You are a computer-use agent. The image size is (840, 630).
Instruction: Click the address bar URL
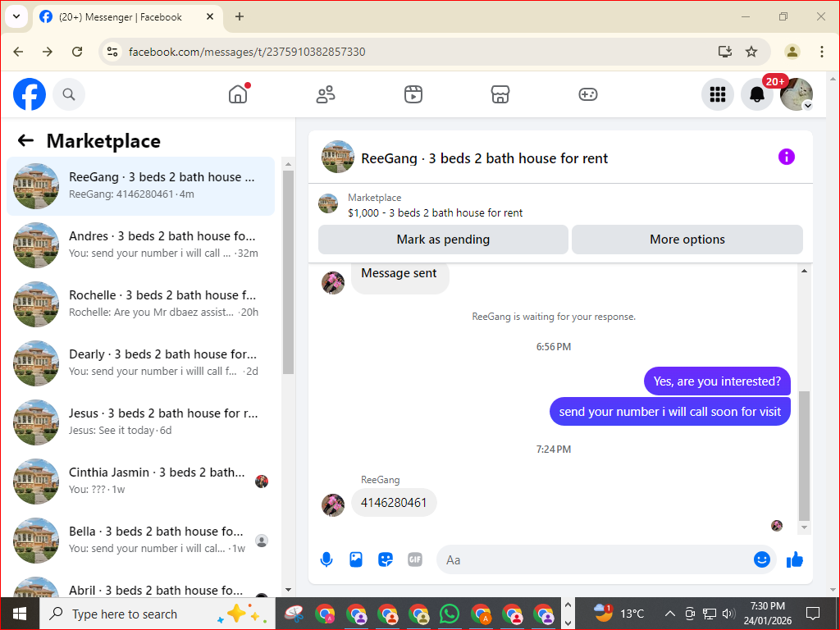coord(247,52)
